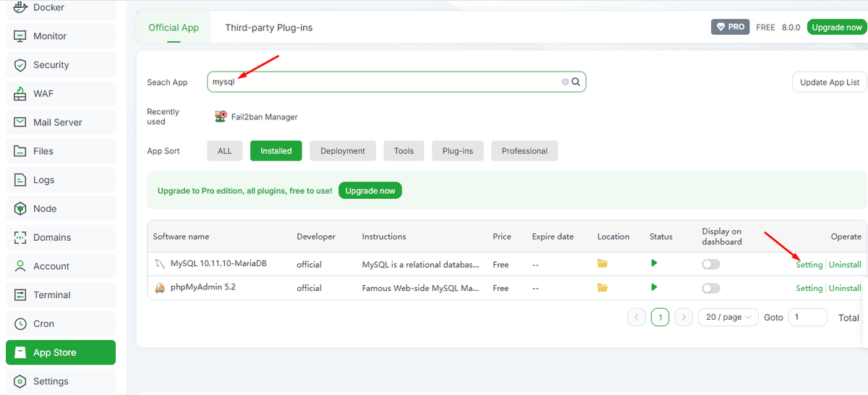Screen dimensions: 868x395
Task: Click the search magnifier icon
Action: pos(576,82)
